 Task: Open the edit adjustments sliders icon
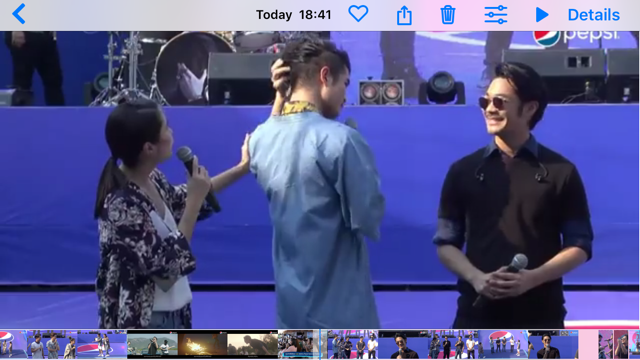click(x=496, y=15)
